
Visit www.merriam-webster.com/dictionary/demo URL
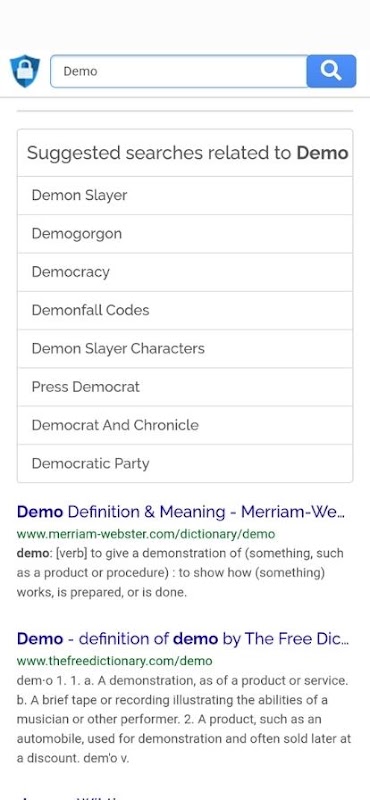(x=145, y=534)
